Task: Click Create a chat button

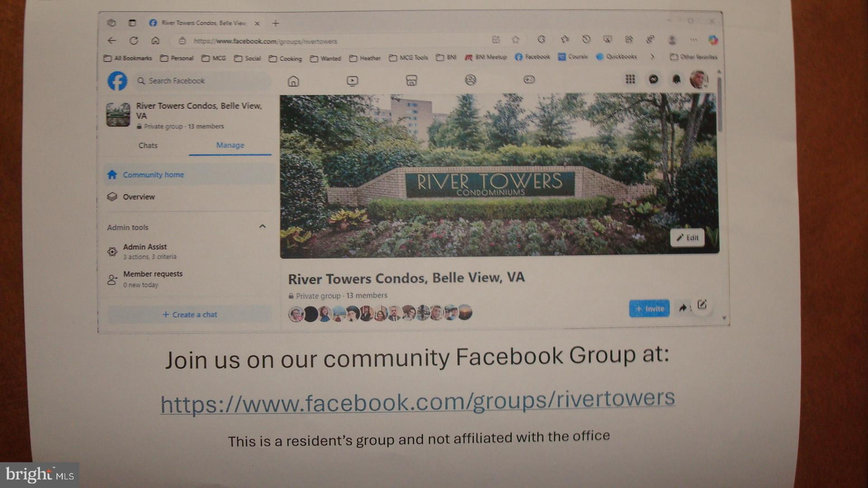Action: click(x=190, y=314)
